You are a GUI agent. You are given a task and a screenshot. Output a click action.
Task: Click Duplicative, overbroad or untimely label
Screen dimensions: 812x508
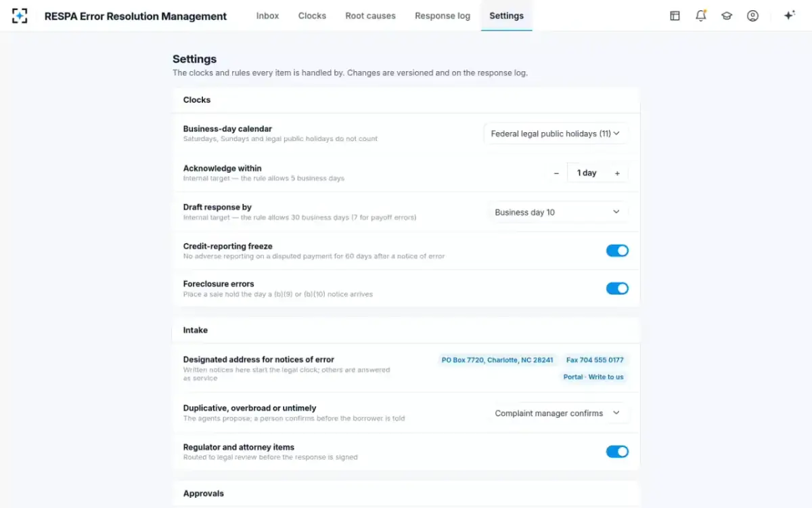[250, 408]
